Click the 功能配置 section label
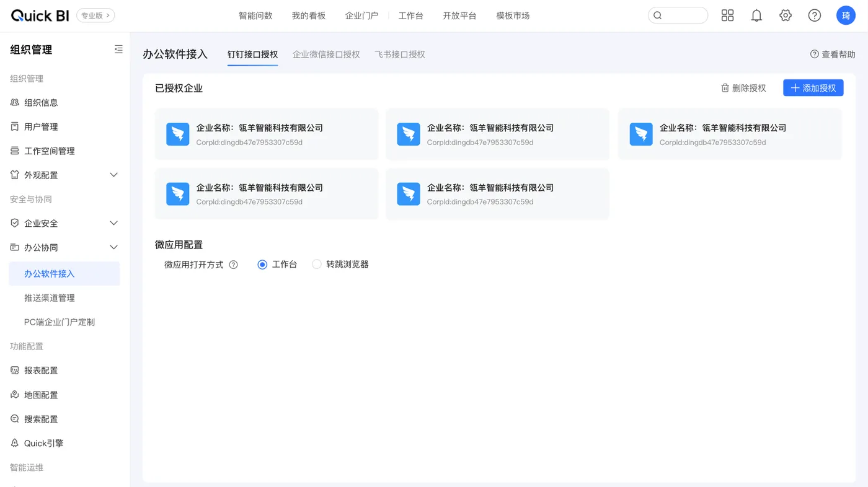The image size is (868, 487). (27, 346)
